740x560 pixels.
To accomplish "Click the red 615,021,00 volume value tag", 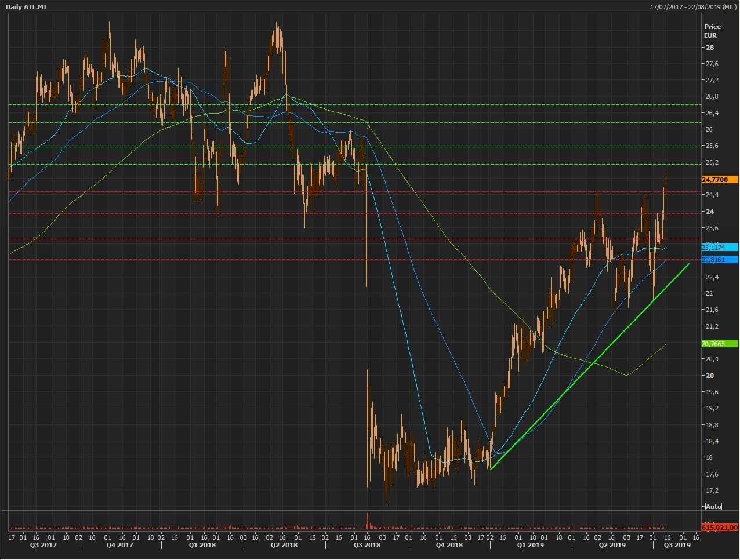I will (719, 528).
